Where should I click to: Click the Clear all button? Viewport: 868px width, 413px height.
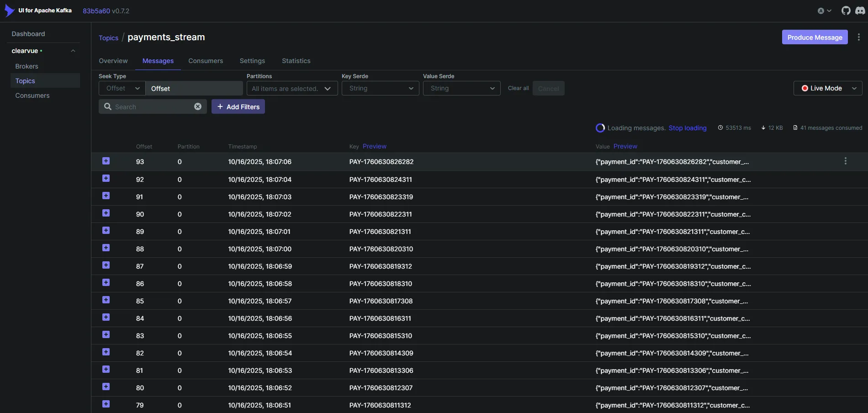pos(519,88)
